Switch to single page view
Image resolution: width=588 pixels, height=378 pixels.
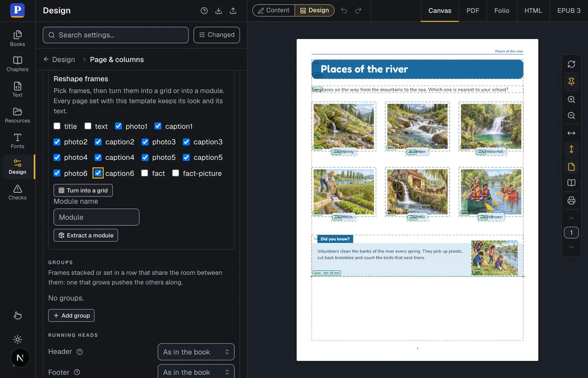pos(571,167)
